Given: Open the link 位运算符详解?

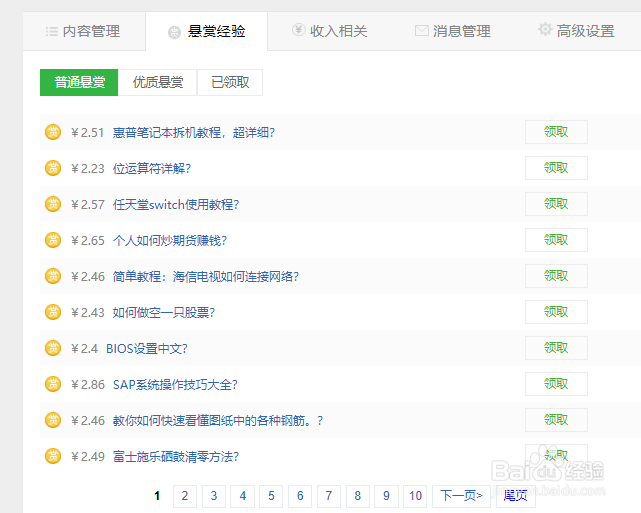Looking at the screenshot, I should coord(152,168).
